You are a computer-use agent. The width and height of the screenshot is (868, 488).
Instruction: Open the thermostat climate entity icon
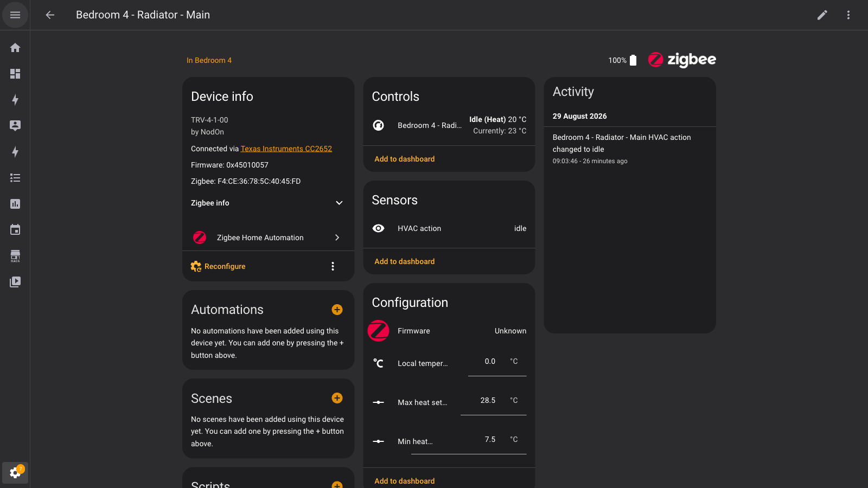[379, 125]
